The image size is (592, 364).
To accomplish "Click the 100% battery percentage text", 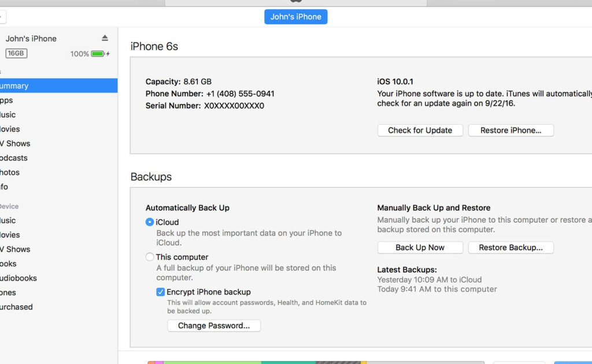I will (79, 54).
